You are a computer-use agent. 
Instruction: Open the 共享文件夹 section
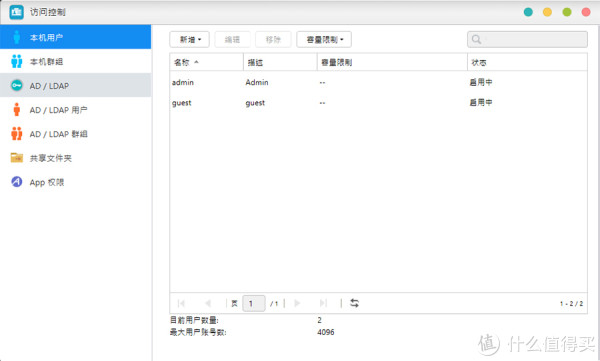[75, 158]
